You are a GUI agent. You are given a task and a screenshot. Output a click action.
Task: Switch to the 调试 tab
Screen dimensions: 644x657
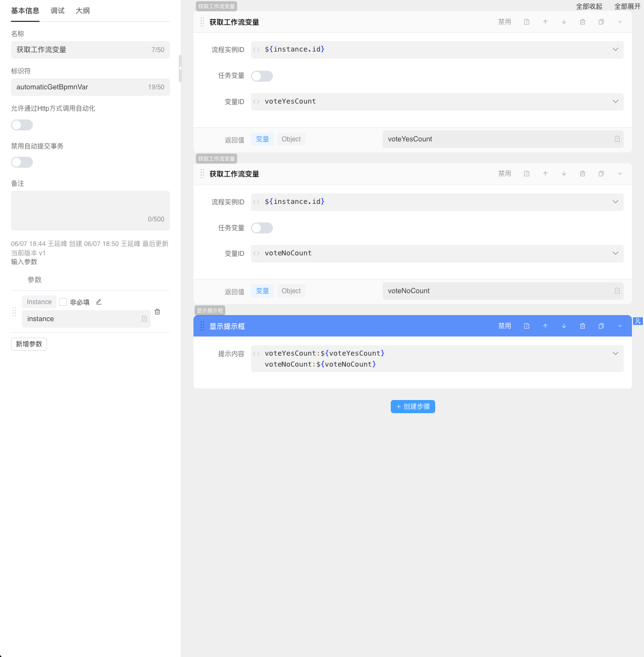tap(58, 10)
